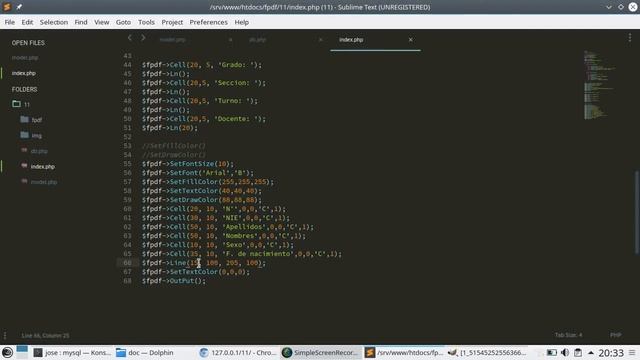Click the Sublime Text taskbar entry
The width and height of the screenshot is (640, 360).
pos(404,352)
